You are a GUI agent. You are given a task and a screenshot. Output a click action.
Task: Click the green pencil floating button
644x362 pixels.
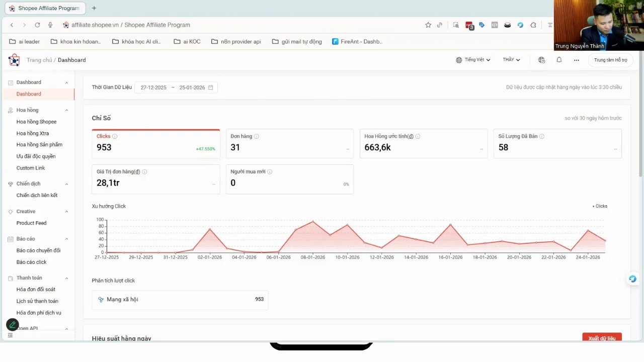pos(13,325)
